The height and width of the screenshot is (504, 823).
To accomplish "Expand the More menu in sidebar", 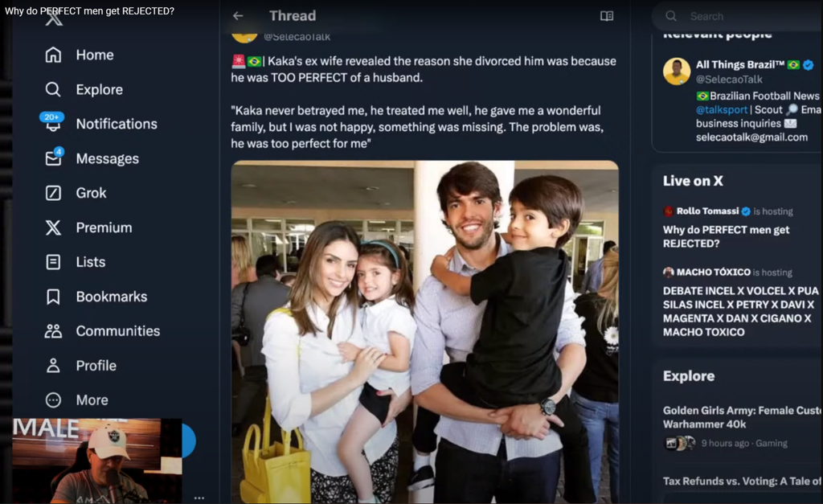I will 53,400.
